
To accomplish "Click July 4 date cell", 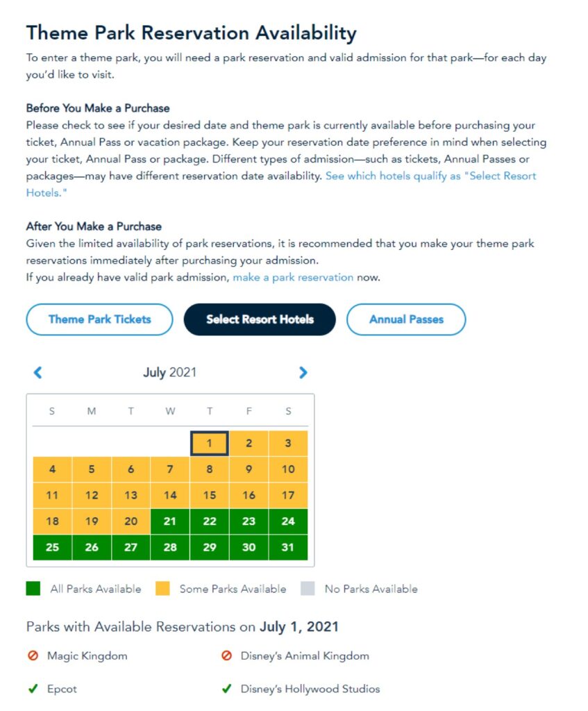I will (52, 469).
